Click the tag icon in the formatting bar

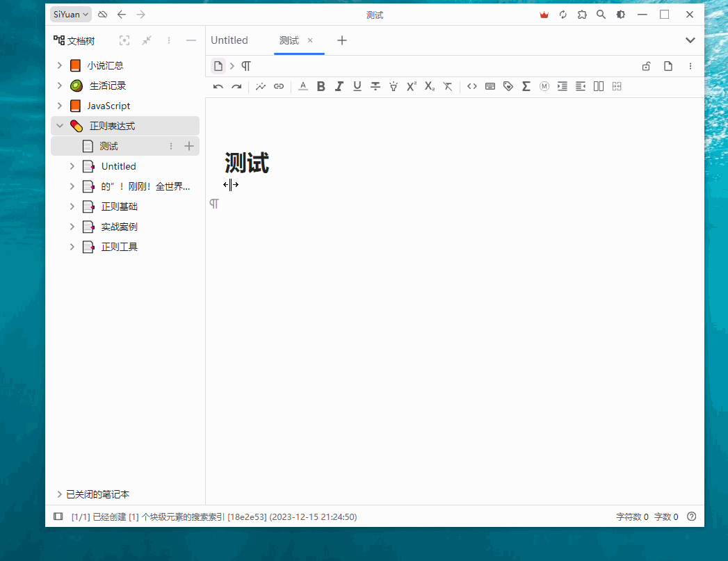[x=508, y=86]
